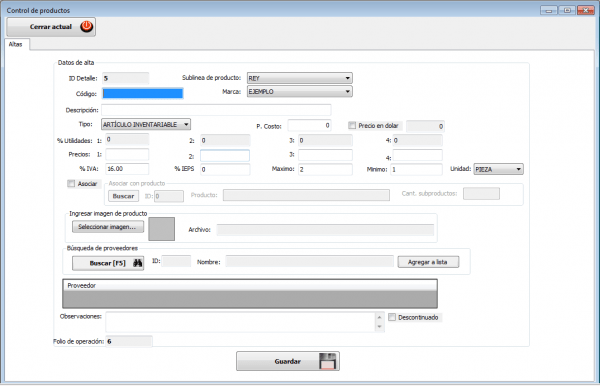Minimize the Control de productos window
This screenshot has height=386, width=600.
pos(548,10)
